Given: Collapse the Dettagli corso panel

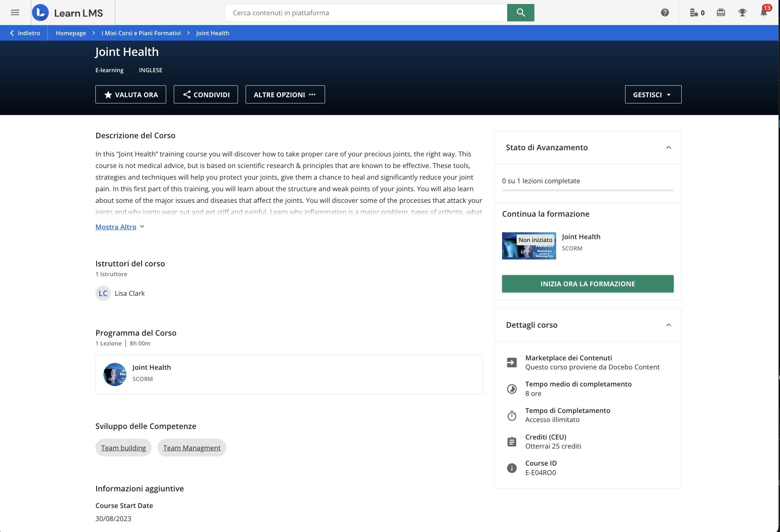Looking at the screenshot, I should (x=668, y=325).
